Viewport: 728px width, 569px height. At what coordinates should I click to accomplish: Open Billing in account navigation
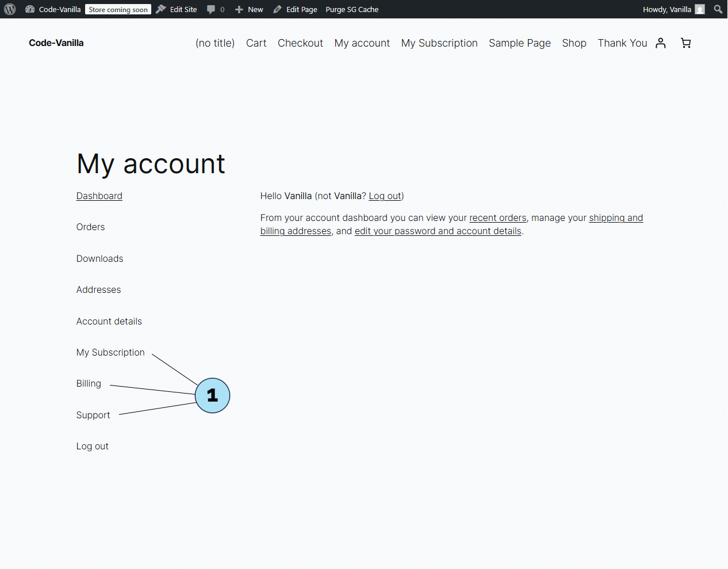(x=89, y=384)
